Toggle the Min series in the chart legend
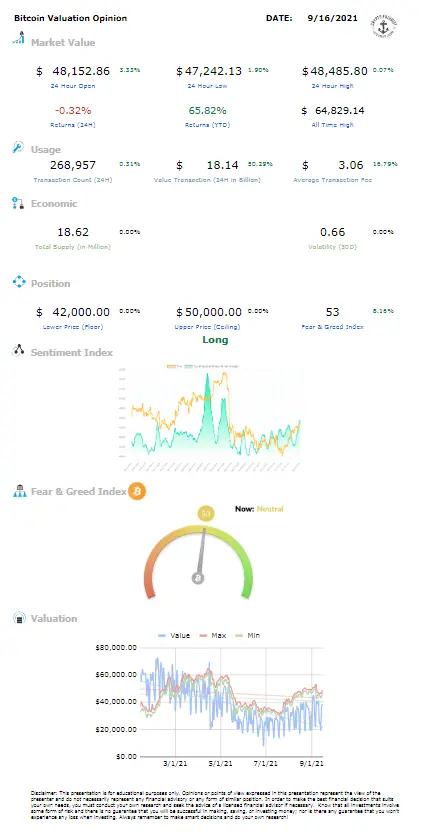Image resolution: width=429 pixels, height=831 pixels. (248, 635)
